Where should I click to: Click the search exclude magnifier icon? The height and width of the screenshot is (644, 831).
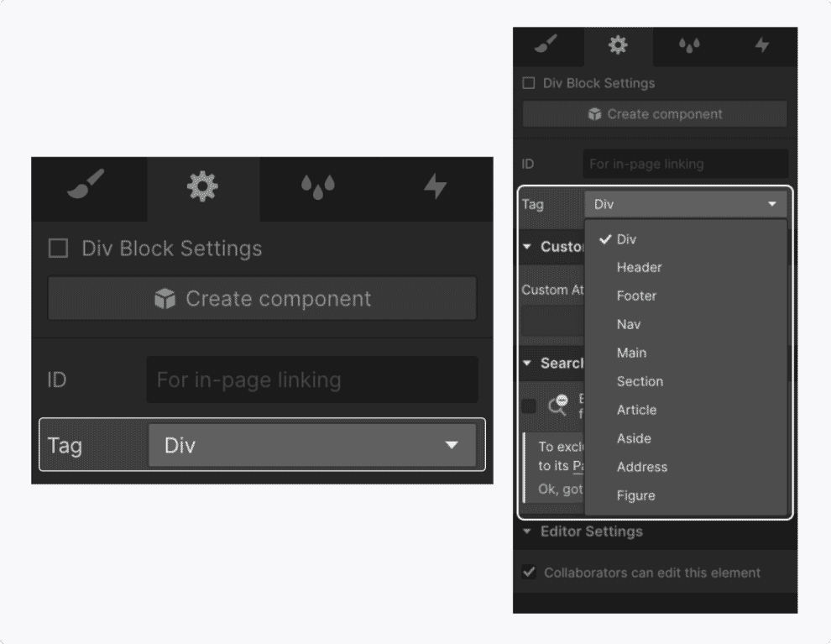click(557, 405)
